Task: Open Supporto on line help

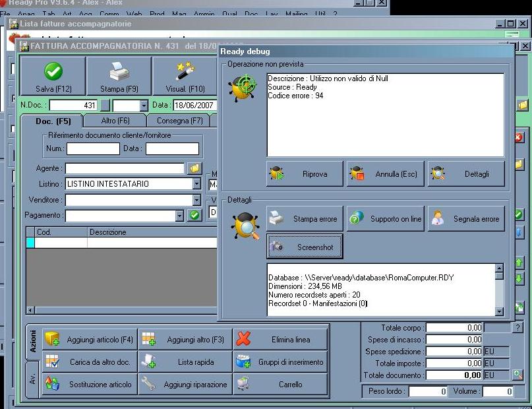Action: [386, 218]
